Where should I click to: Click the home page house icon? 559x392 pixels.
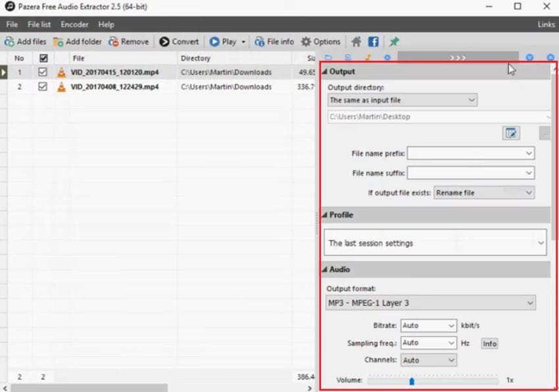[x=356, y=41]
